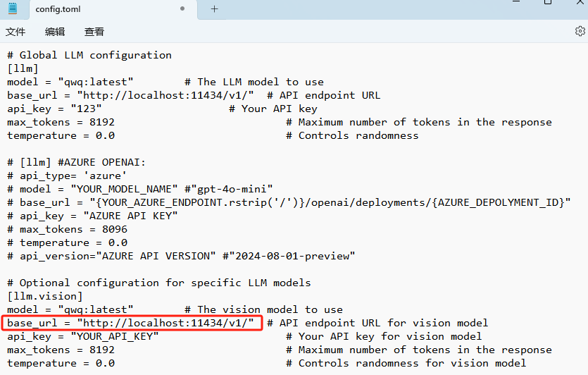The width and height of the screenshot is (588, 375).
Task: Click max_tokens = 8192 under [llm]
Action: click(x=61, y=123)
